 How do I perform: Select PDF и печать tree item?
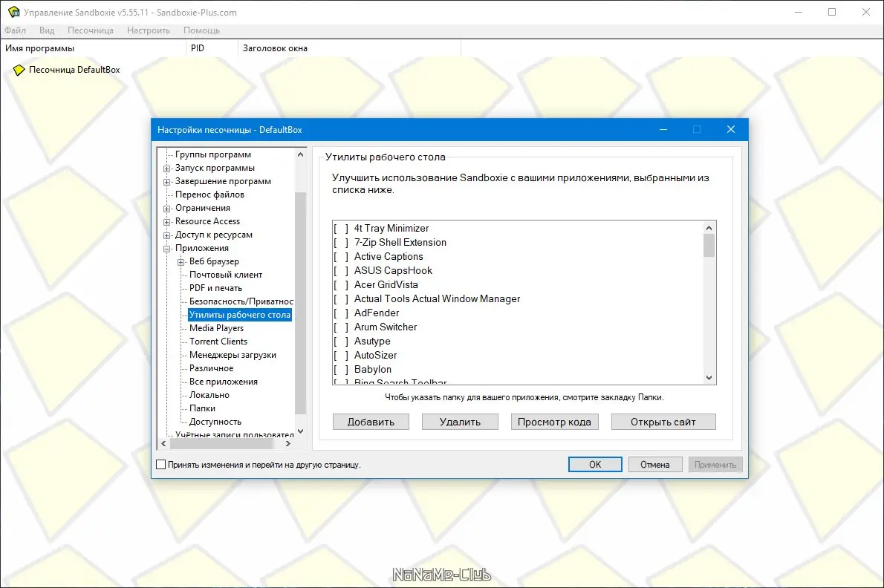215,288
